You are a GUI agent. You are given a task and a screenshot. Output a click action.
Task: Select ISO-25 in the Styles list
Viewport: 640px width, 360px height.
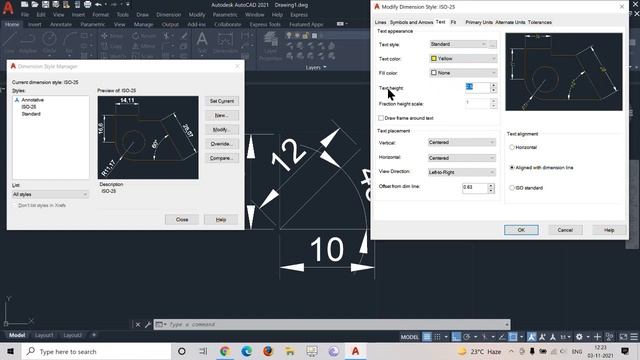click(x=29, y=107)
